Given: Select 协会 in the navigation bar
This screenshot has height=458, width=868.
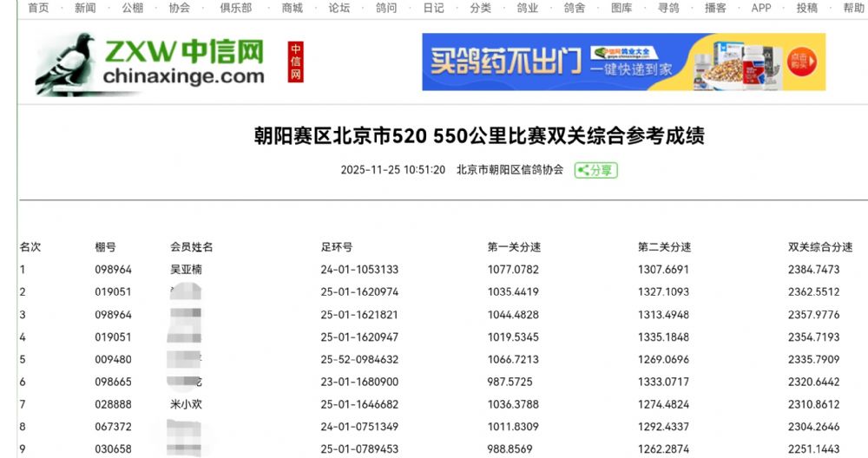Looking at the screenshot, I should (179, 8).
